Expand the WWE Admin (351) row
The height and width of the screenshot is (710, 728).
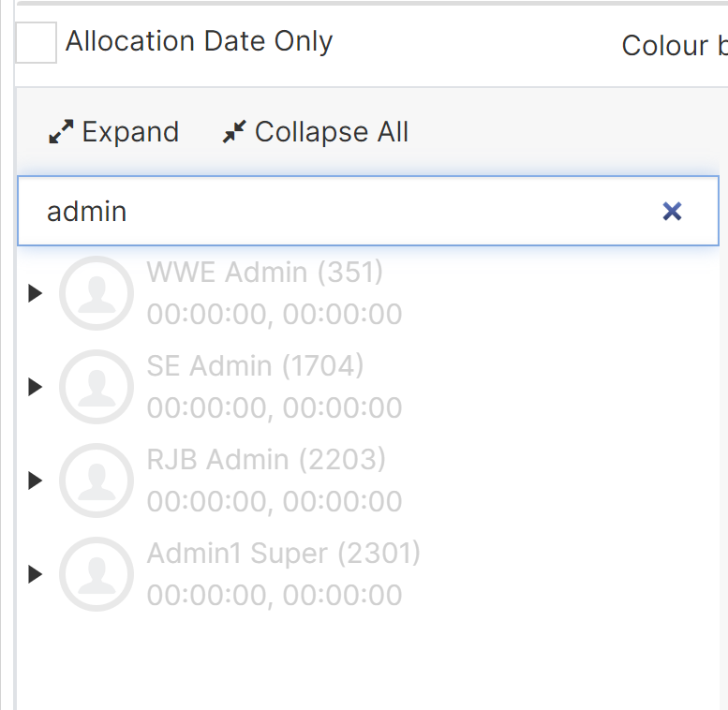click(36, 293)
